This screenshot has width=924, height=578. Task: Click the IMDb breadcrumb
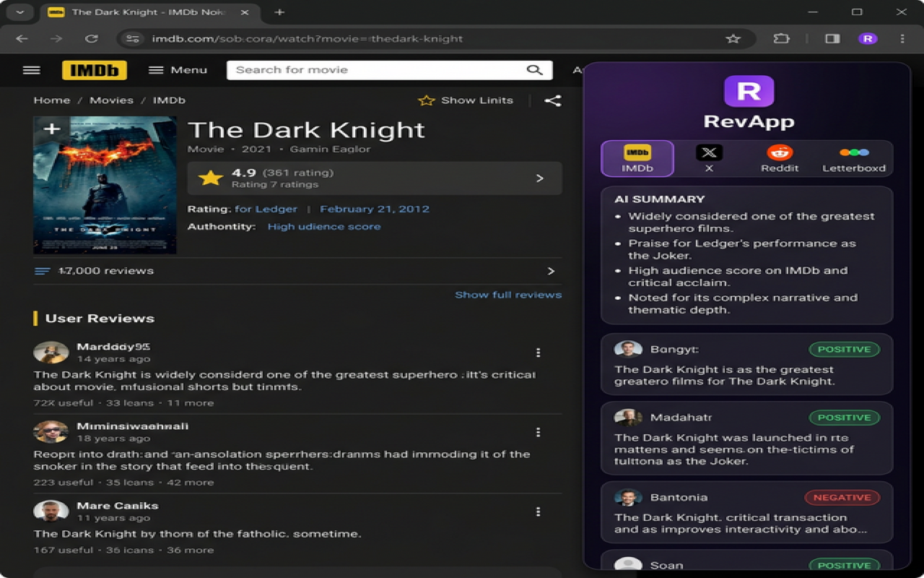pyautogui.click(x=169, y=100)
